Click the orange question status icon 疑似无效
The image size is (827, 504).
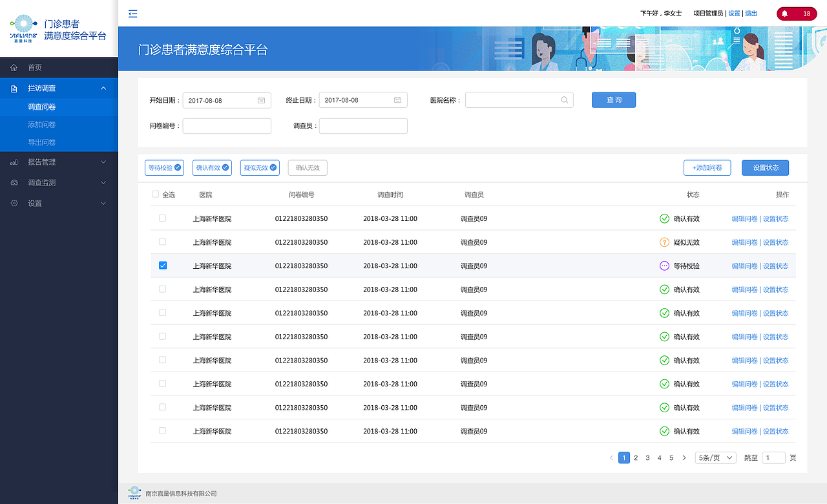664,242
